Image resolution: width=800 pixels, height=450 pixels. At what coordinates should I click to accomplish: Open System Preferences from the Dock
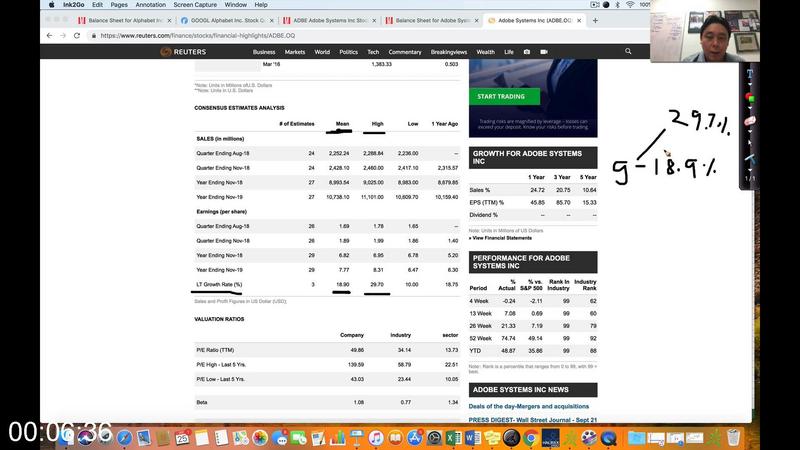coord(434,438)
